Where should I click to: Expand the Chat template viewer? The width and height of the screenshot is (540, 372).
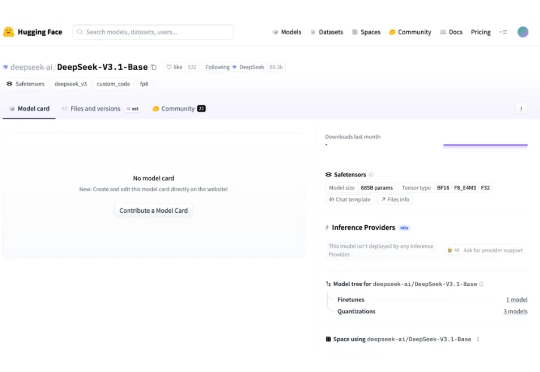[x=350, y=199]
